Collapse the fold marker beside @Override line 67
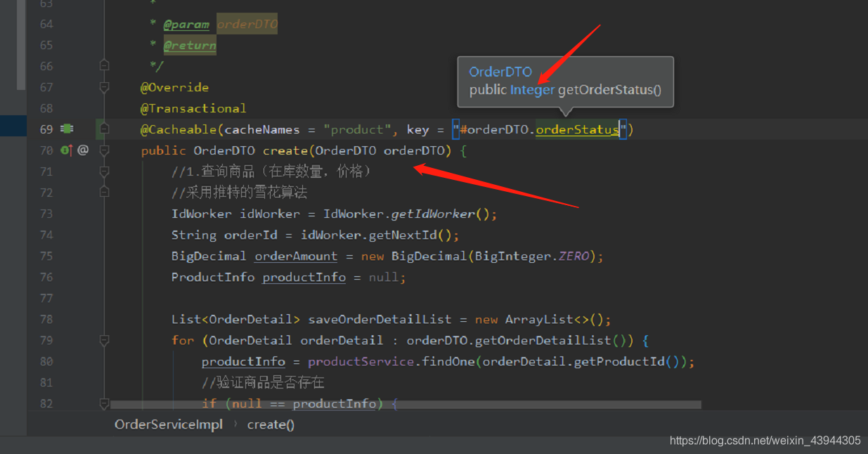The width and height of the screenshot is (868, 454). click(x=104, y=87)
